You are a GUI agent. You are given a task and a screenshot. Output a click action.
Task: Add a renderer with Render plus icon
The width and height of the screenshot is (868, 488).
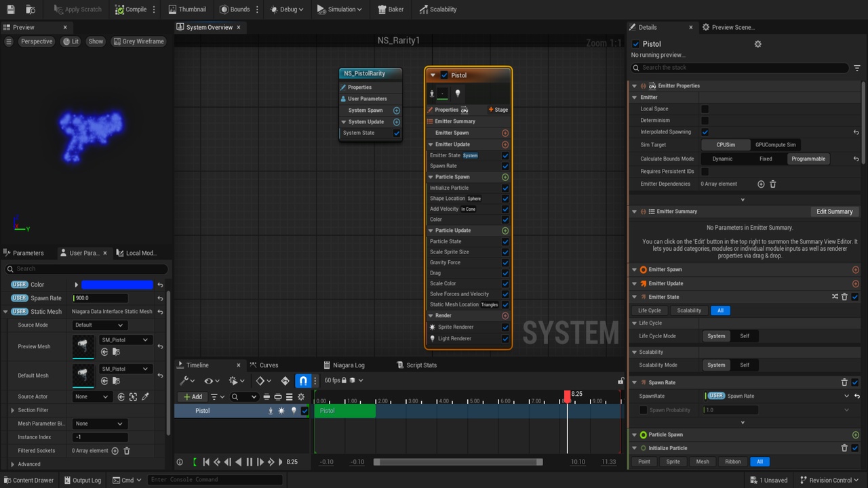click(x=505, y=316)
